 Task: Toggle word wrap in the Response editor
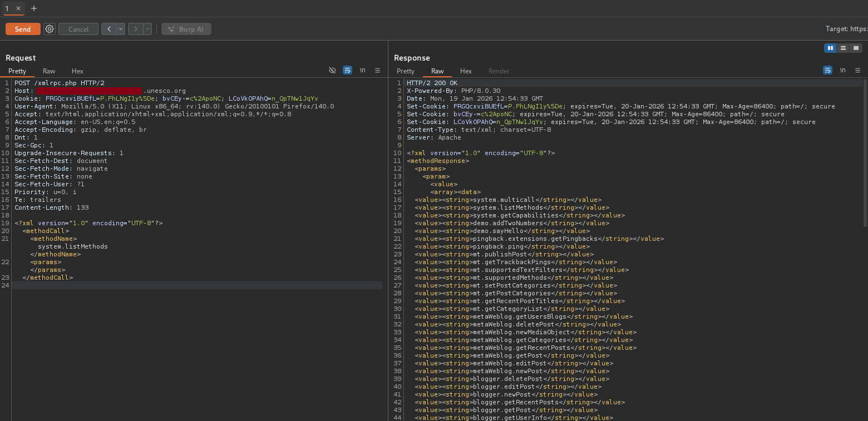point(827,70)
